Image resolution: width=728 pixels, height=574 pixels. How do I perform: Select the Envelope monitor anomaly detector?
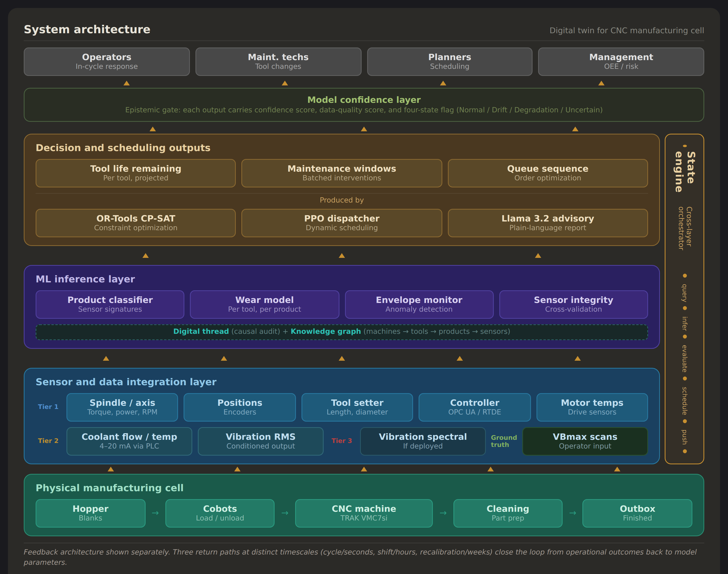tap(419, 304)
